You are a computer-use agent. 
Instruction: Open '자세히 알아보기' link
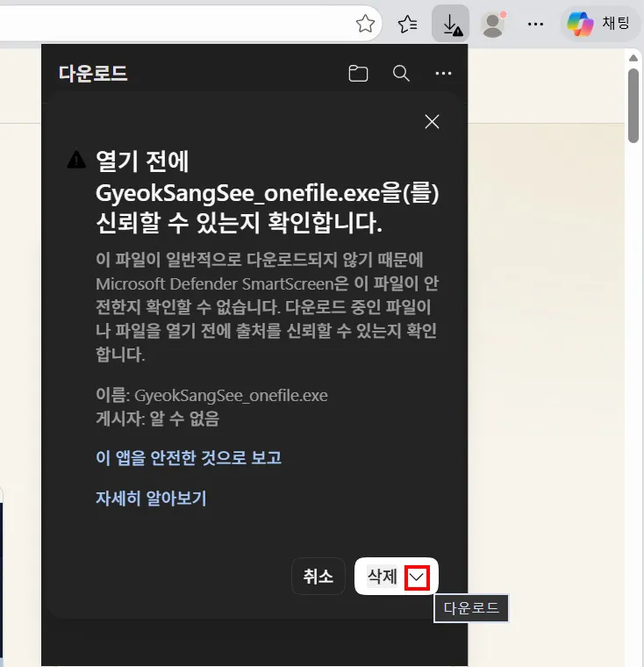point(151,498)
